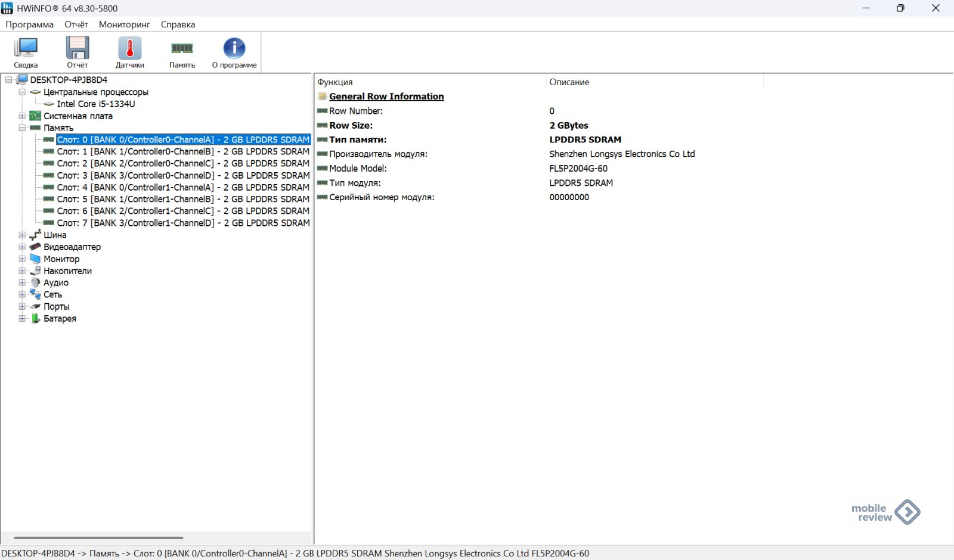The width and height of the screenshot is (954, 560).
Task: Select the Intel Core i5-1334U processor node
Action: click(x=95, y=104)
